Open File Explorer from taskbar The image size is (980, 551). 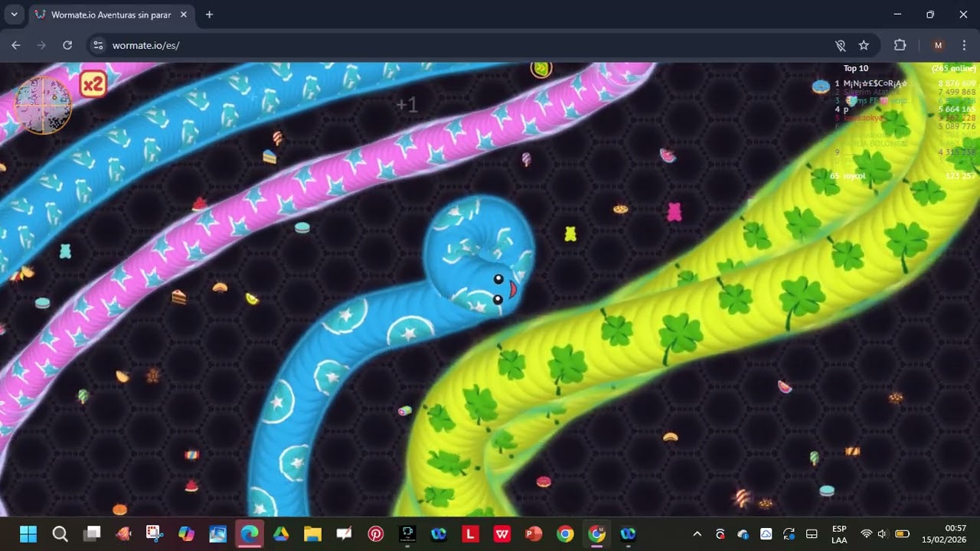[312, 533]
